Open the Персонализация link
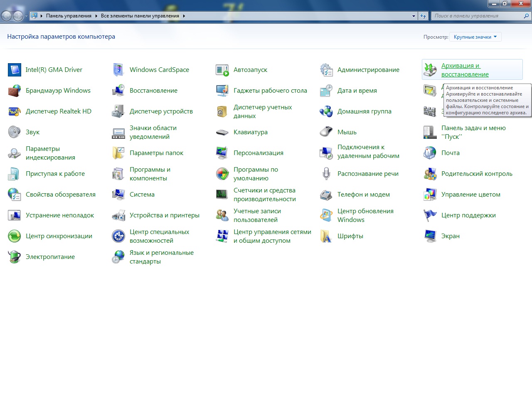Image resolution: width=532 pixels, height=409 pixels. [x=259, y=153]
